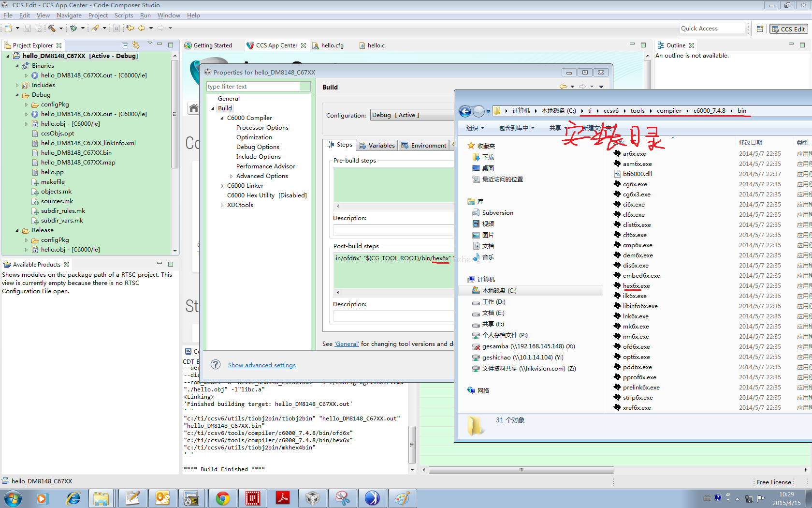Click the Forward navigation arrow in toolbar
The width and height of the screenshot is (812, 508).
pyautogui.click(x=161, y=28)
